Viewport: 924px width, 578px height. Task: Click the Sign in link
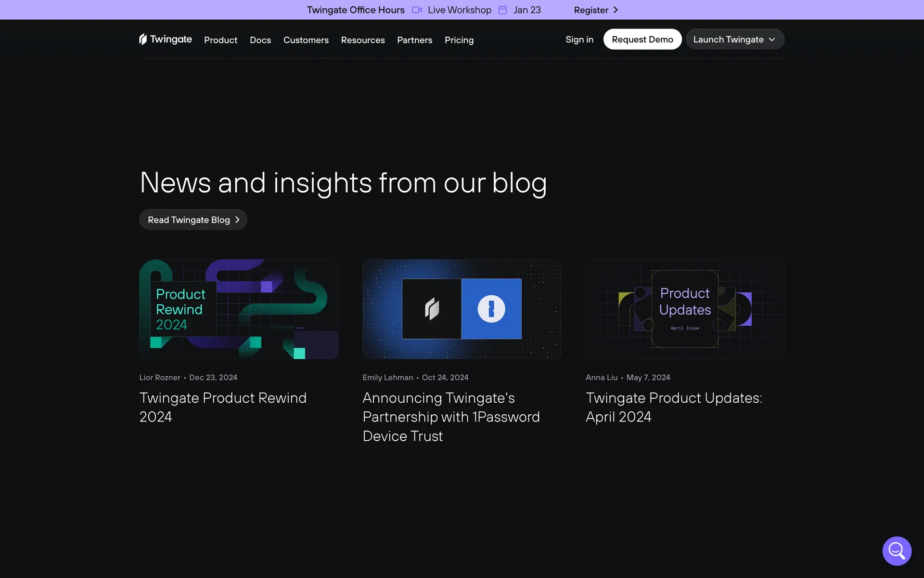pos(579,39)
